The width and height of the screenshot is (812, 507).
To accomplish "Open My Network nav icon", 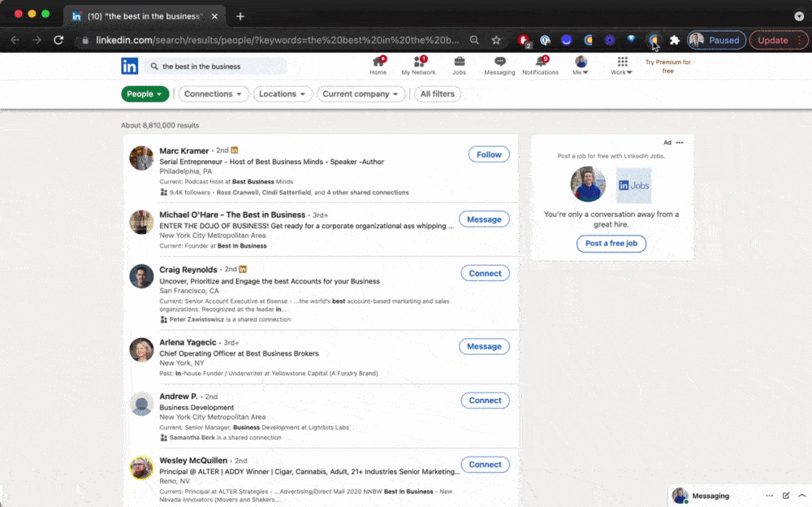I will 418,66.
